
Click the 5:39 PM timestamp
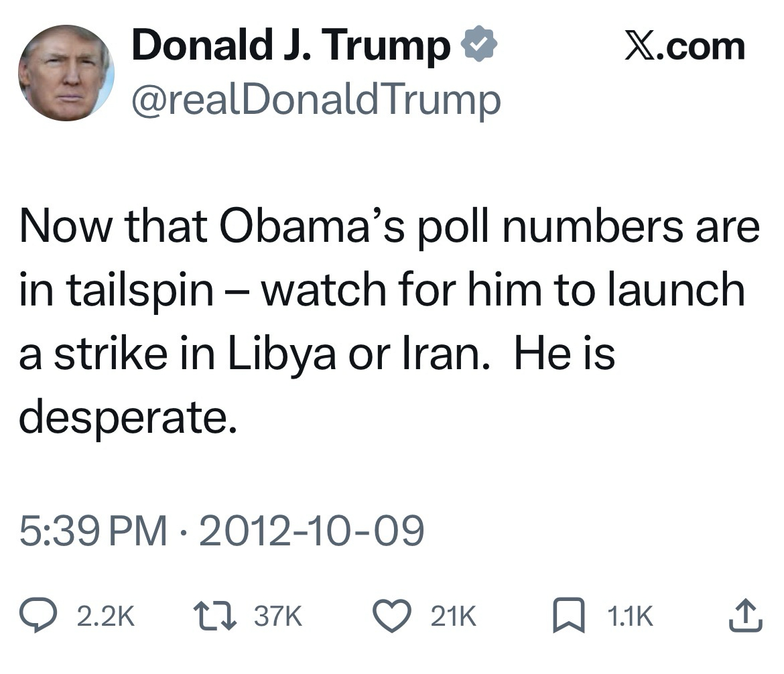click(x=93, y=531)
